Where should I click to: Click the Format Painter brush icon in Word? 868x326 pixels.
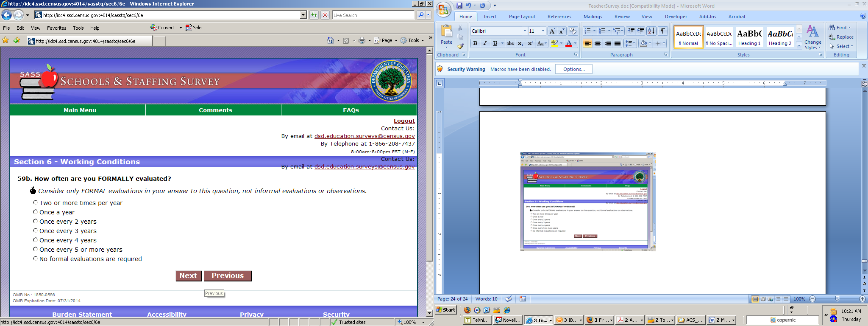coord(460,46)
